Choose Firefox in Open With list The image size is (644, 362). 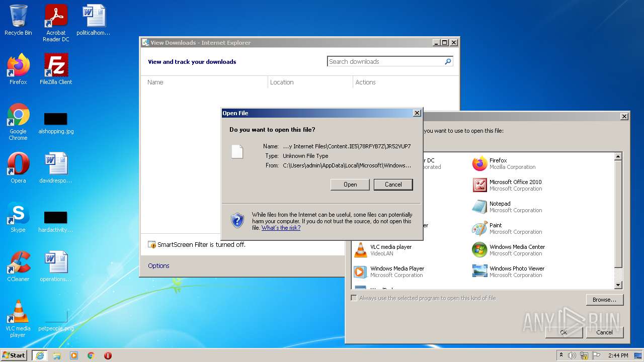504,163
